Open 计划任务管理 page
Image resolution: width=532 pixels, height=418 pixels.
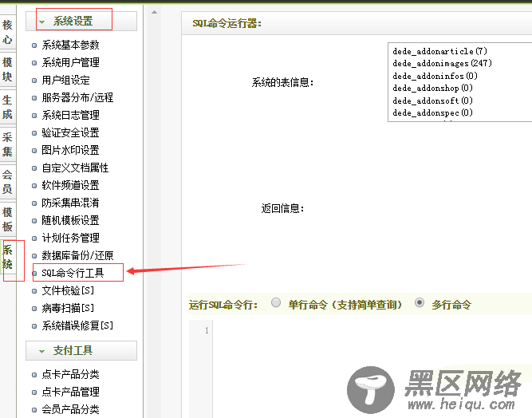click(70, 239)
